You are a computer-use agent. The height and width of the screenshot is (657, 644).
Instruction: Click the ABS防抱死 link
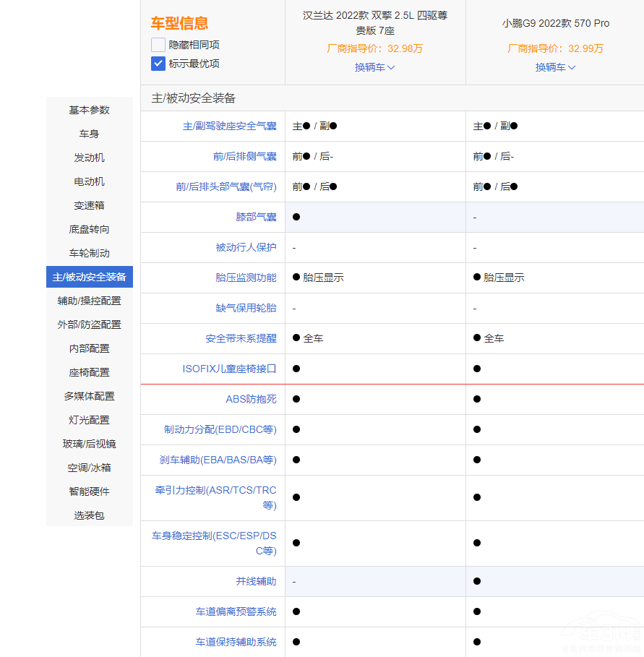(x=251, y=399)
